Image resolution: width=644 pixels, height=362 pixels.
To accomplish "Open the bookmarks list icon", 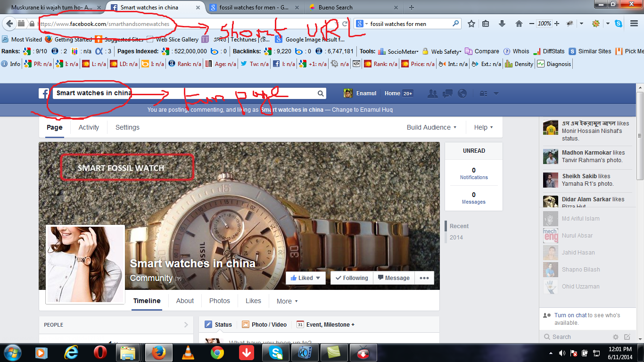I will tap(486, 24).
